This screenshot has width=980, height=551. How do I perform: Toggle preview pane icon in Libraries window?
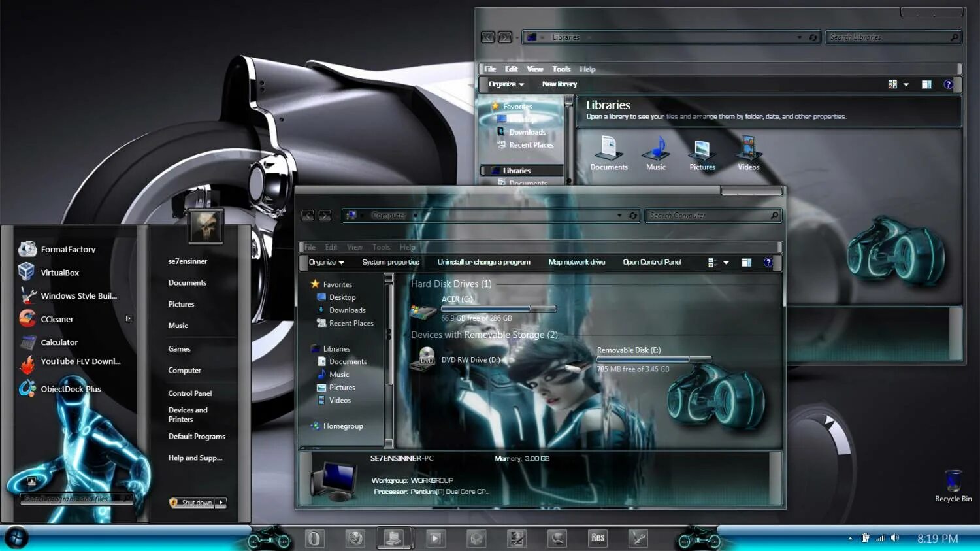926,84
